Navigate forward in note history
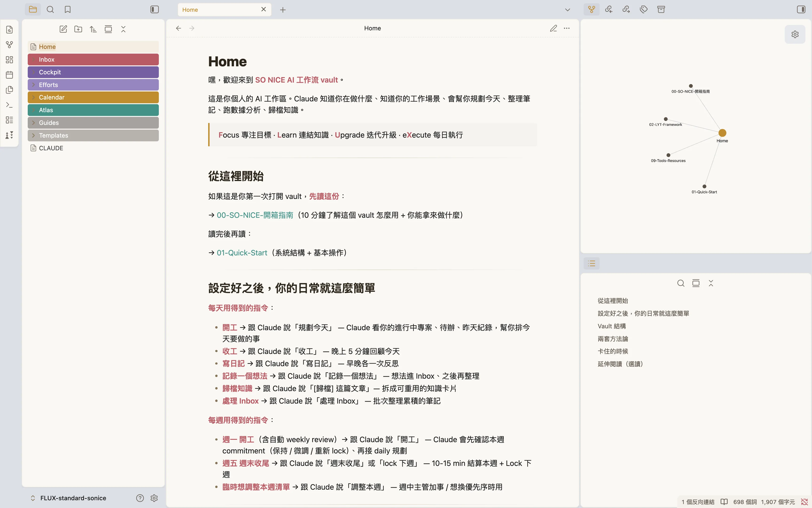 [x=192, y=28]
